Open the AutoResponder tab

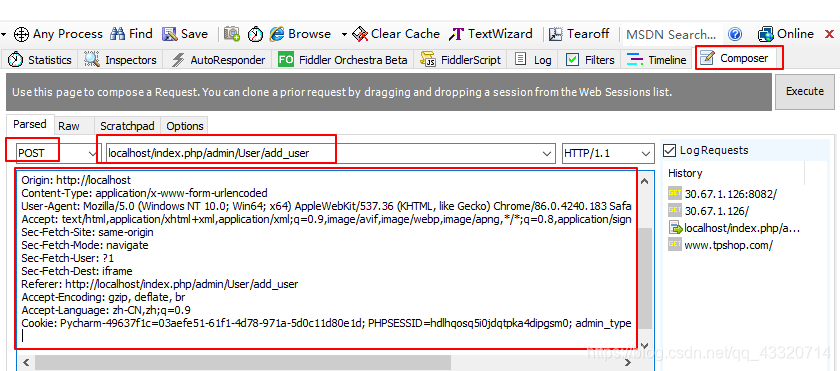(218, 59)
